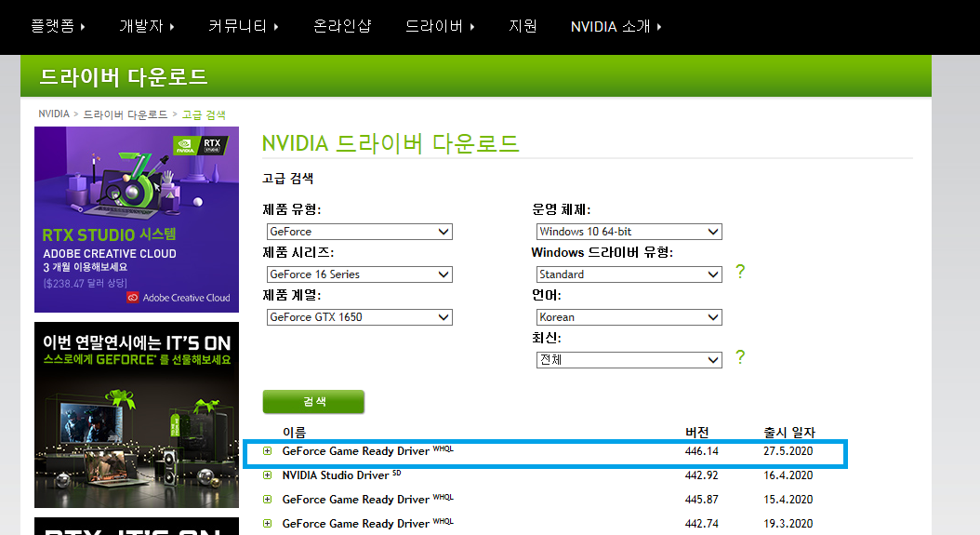980x535 pixels.
Task: Click the RTX Studio Adobe Creative Cloud banner
Action: pyautogui.click(x=137, y=220)
